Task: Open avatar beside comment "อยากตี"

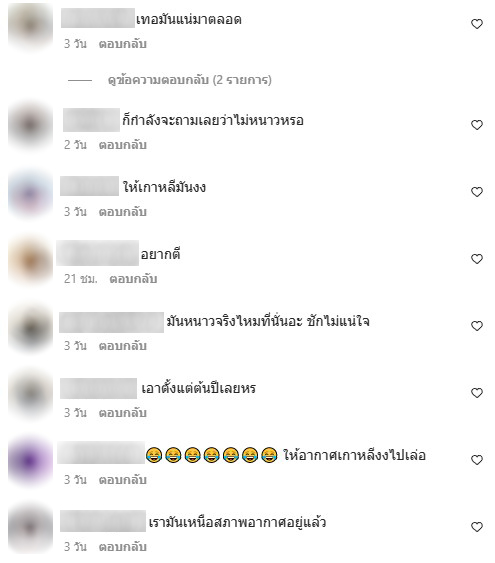Action: (31, 260)
